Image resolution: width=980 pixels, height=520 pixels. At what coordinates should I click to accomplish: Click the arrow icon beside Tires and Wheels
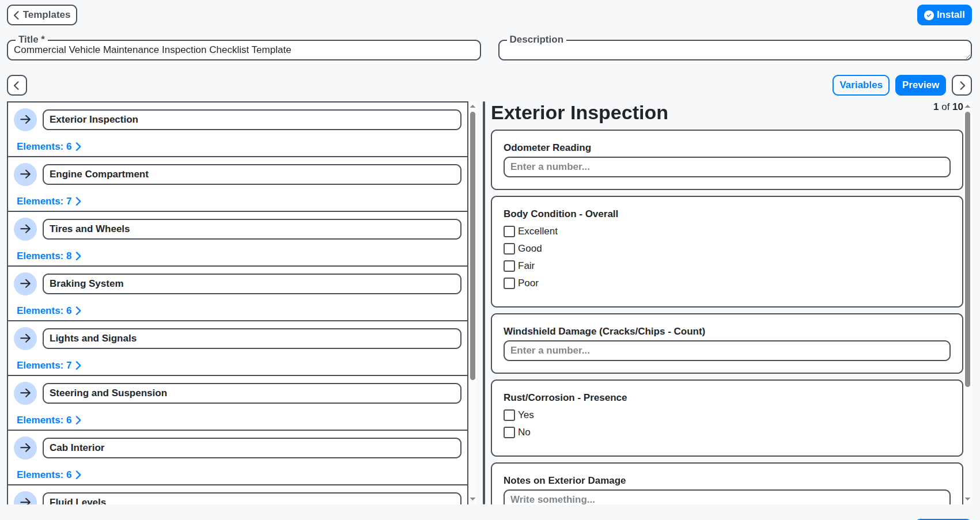[x=25, y=229]
